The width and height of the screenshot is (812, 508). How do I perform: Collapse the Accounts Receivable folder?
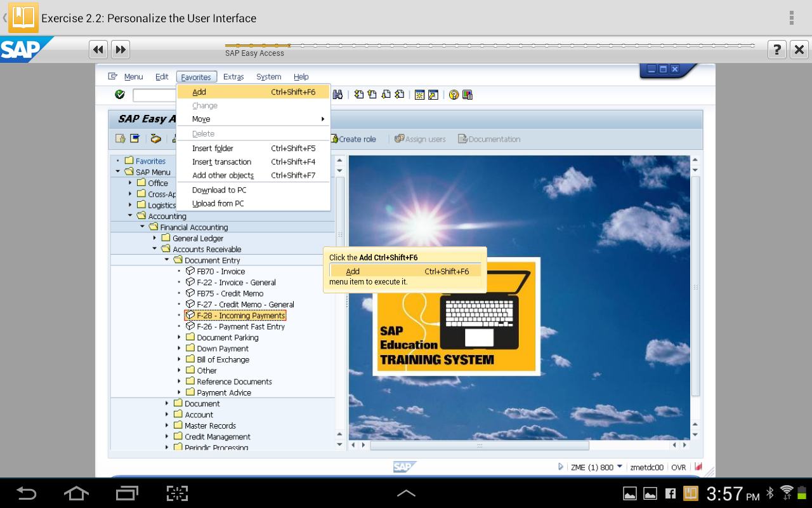154,249
